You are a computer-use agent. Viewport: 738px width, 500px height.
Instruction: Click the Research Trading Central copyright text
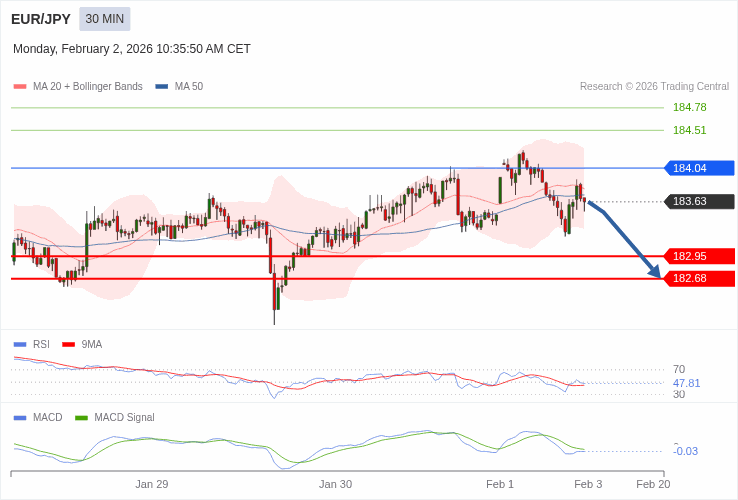654,87
